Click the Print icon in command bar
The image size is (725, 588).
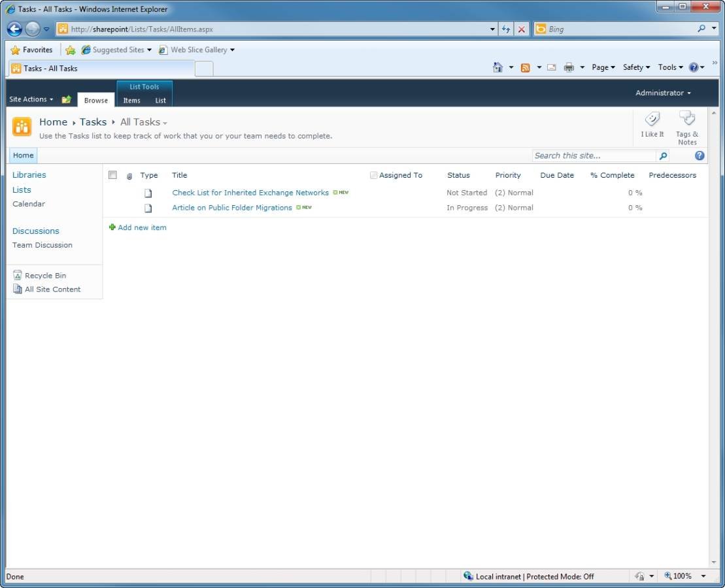click(569, 67)
